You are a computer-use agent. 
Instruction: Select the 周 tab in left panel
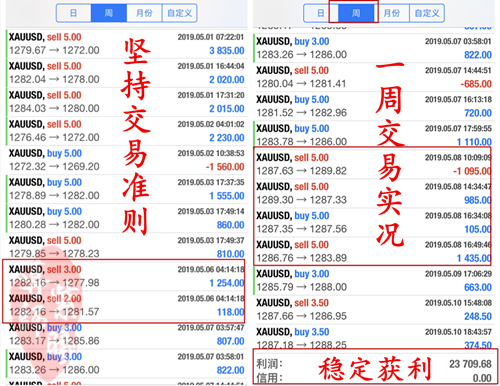(x=109, y=13)
